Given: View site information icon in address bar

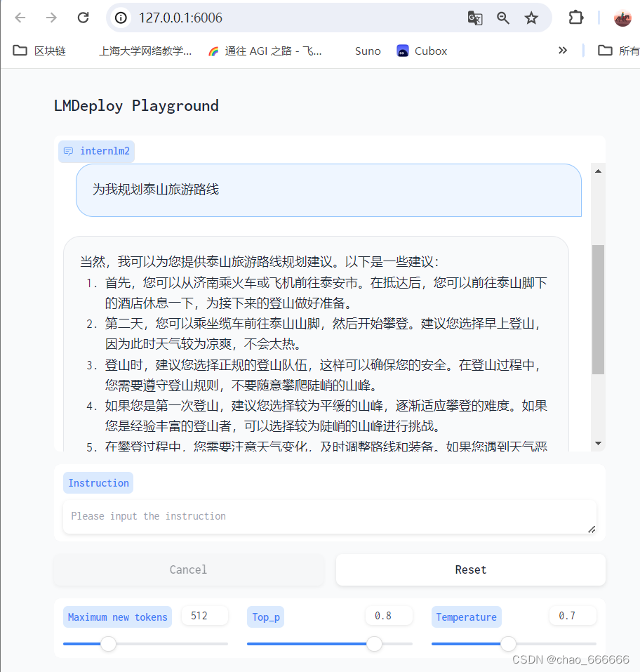Looking at the screenshot, I should tap(121, 18).
